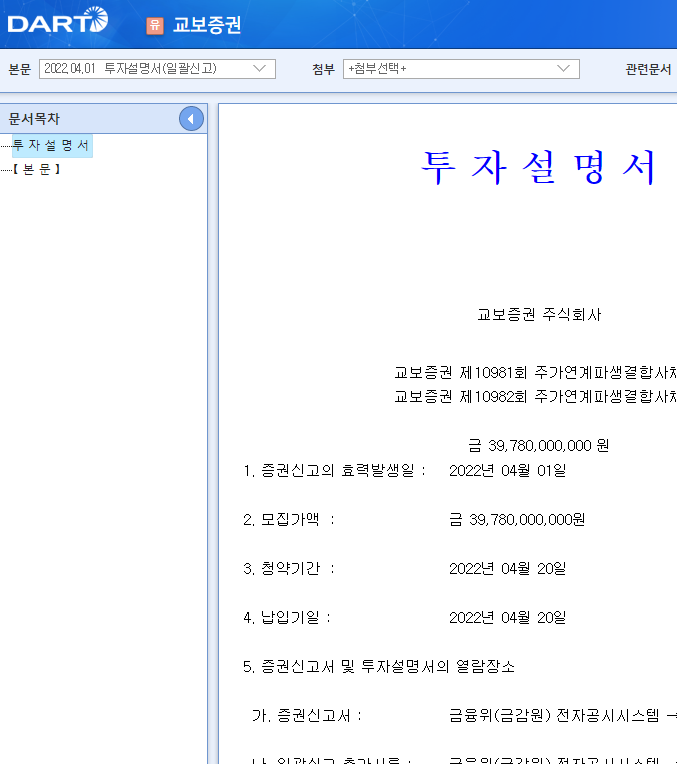Click the 청약기간 label
Screen dimensions: 677x764
point(289,569)
